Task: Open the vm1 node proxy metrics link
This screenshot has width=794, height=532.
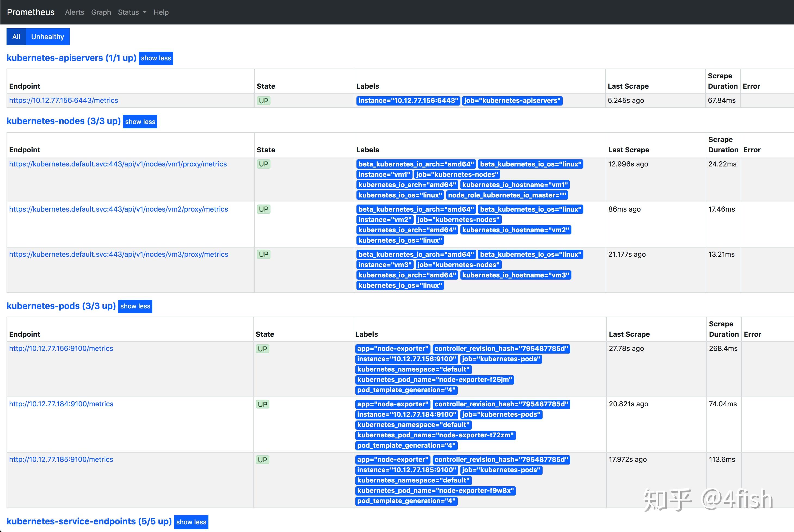Action: point(118,164)
